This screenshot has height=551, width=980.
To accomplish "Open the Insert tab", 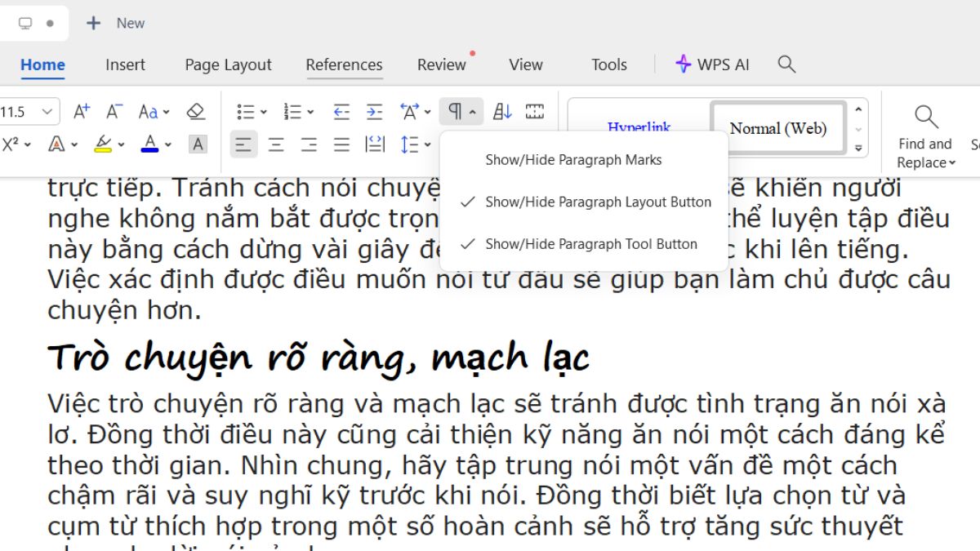I will coord(125,64).
